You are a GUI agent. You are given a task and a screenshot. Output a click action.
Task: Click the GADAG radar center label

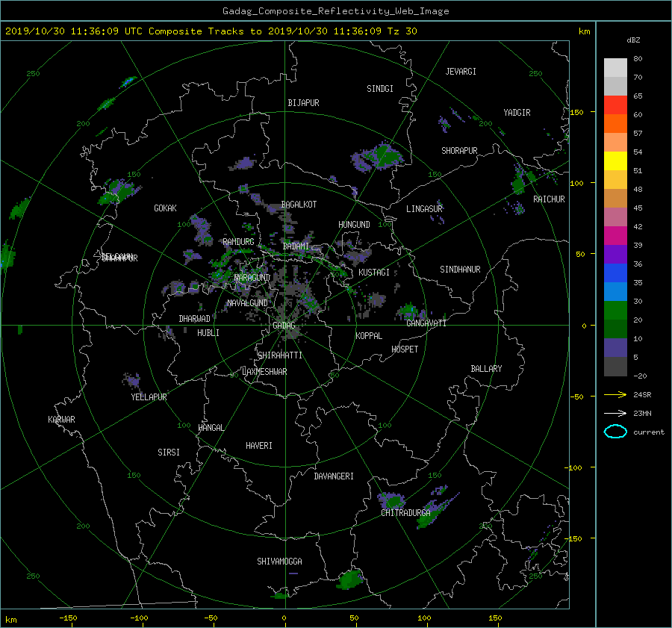click(x=284, y=326)
